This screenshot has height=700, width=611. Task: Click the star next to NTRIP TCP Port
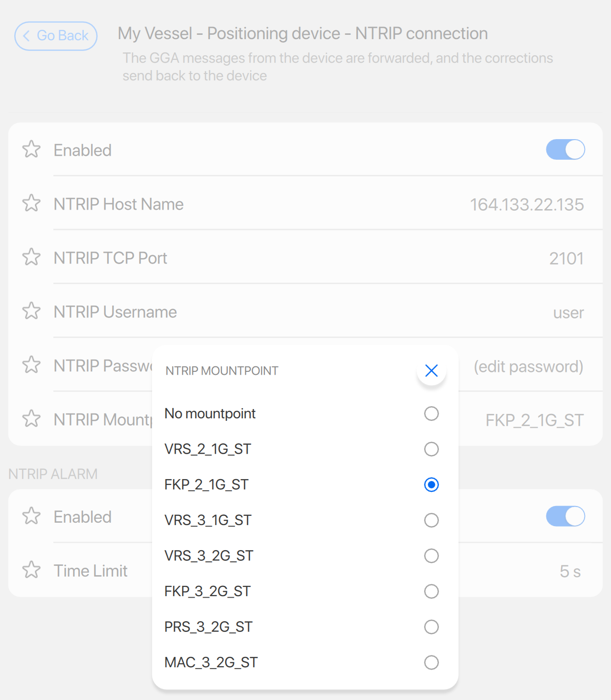(x=31, y=257)
